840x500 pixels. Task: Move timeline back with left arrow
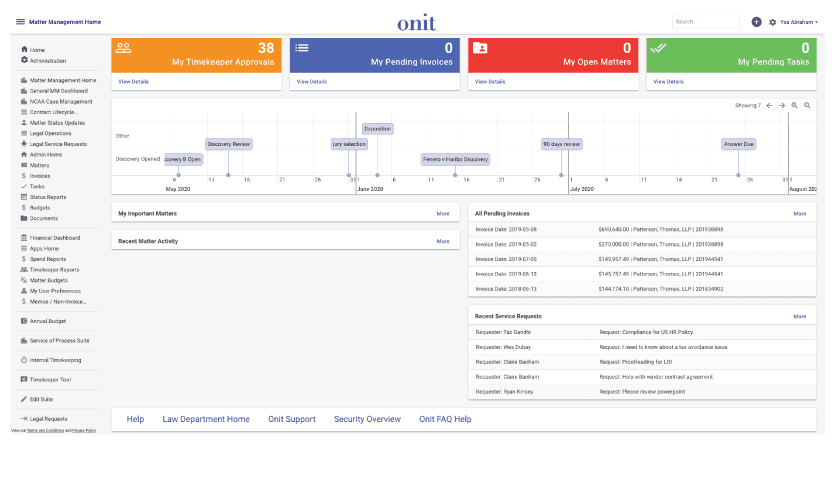coord(769,106)
